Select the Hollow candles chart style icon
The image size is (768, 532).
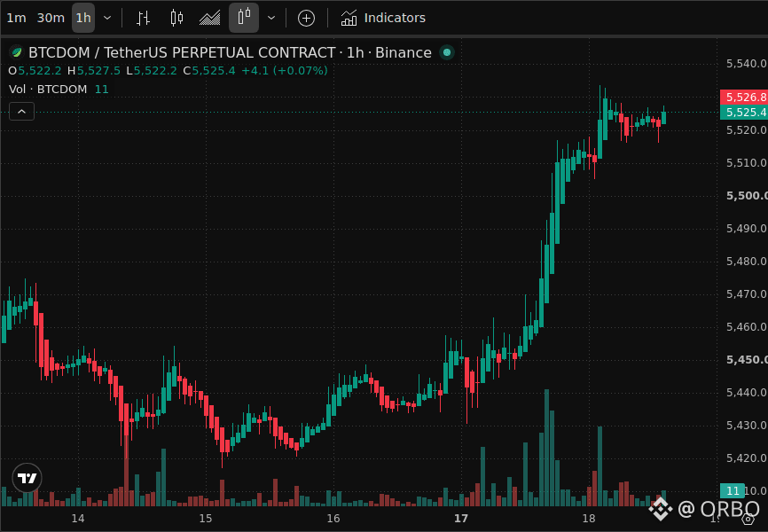[244, 18]
